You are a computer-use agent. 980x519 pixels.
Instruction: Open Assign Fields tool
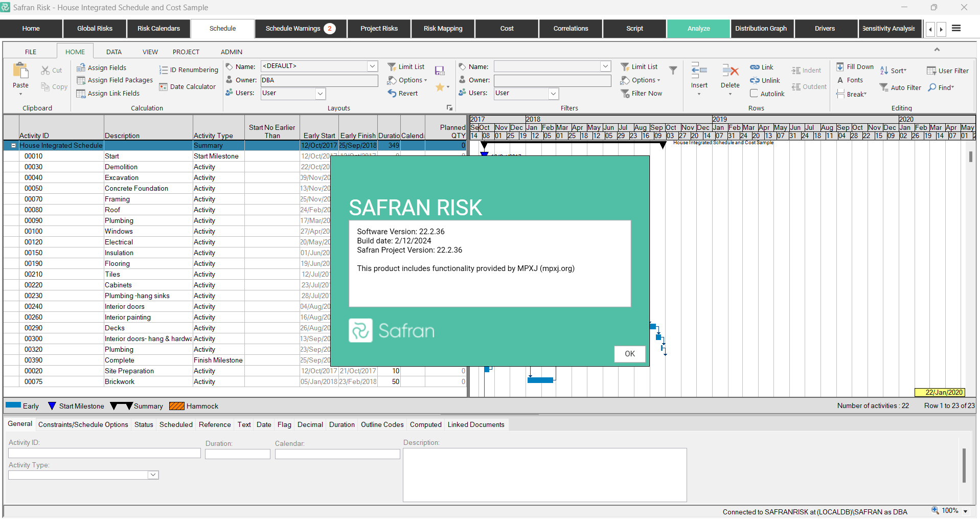(101, 67)
